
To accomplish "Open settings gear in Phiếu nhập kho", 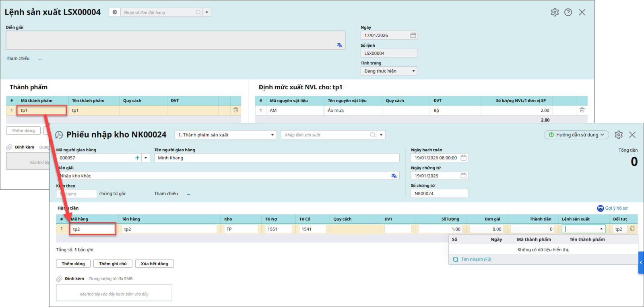I will (619, 135).
